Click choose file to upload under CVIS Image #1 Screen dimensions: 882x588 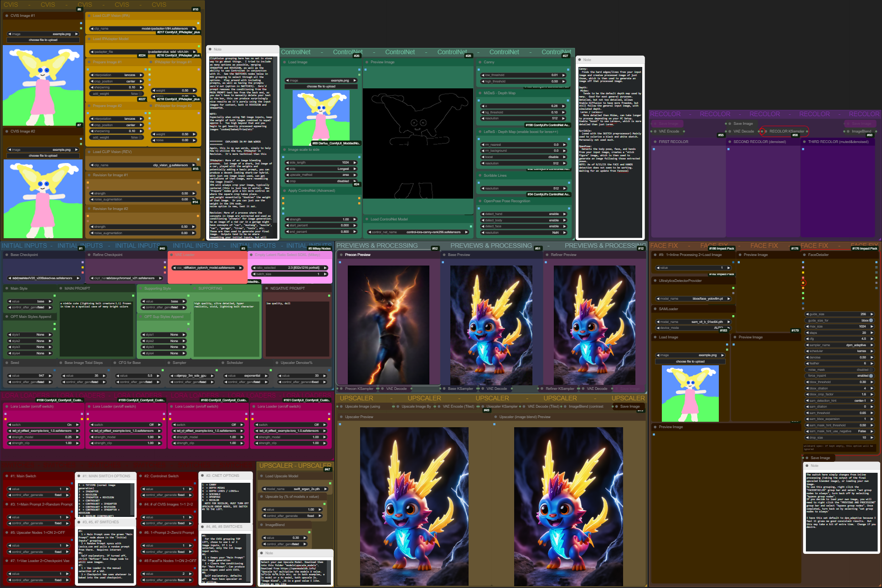[x=43, y=40]
